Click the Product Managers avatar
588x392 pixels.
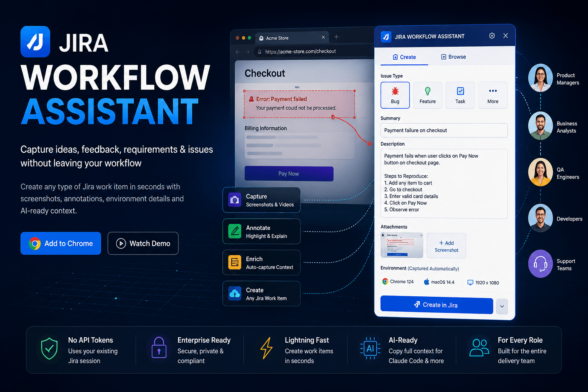541,78
